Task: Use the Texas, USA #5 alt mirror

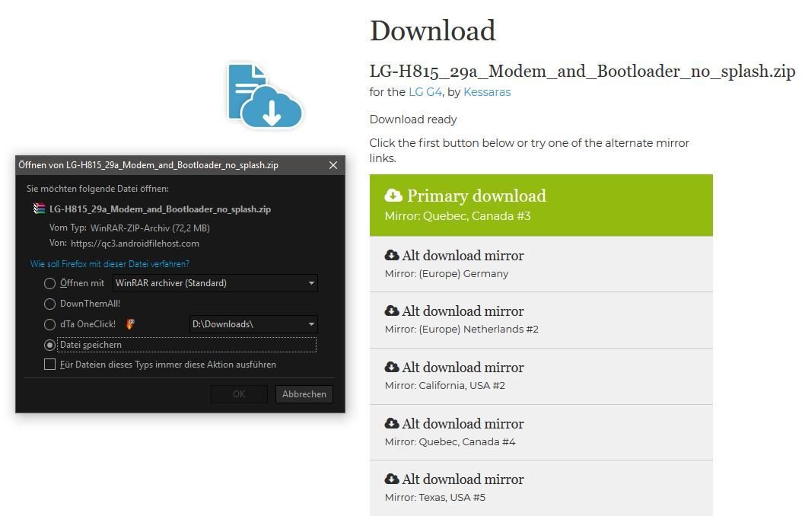Action: [541, 488]
